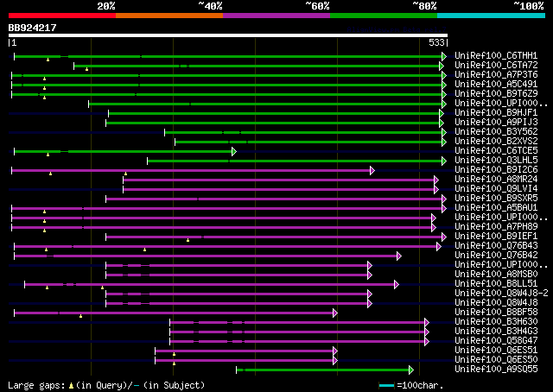Select the UniRef100_A5BAU1 label
Image resolution: width=553 pixels, height=392 pixels.
point(496,208)
